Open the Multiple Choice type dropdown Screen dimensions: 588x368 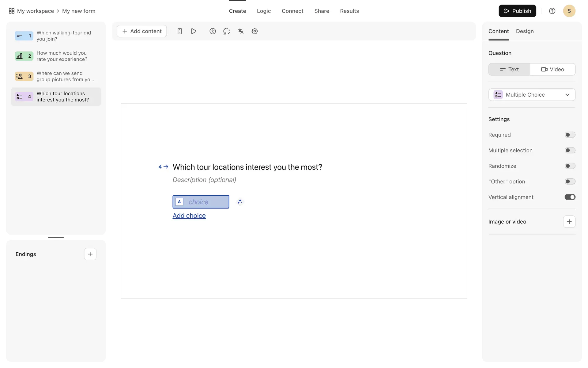tap(532, 95)
